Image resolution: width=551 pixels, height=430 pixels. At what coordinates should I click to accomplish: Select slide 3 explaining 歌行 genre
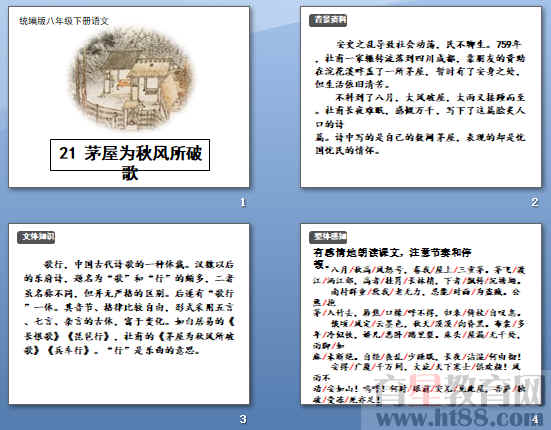(x=129, y=314)
